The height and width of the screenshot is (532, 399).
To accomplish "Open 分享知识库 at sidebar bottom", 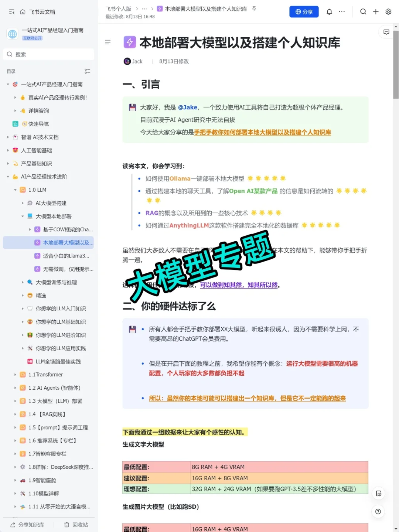I will tap(27, 525).
